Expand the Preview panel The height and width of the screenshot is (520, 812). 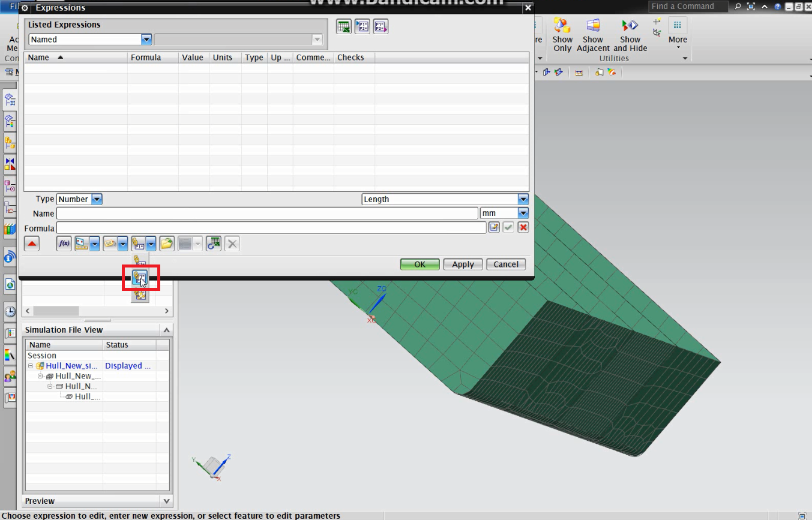(x=167, y=501)
